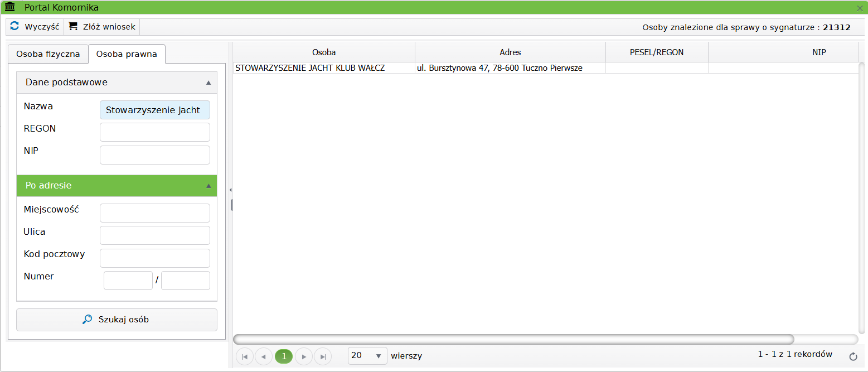Click the horizontal scrollbar of results table
868x372 pixels.
pos(513,339)
